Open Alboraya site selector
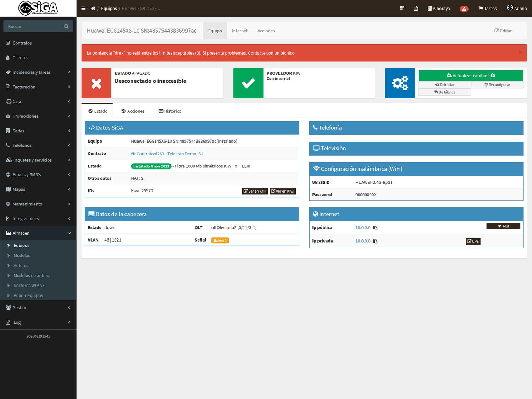Screen dimensions: 532x399 tap(439, 9)
